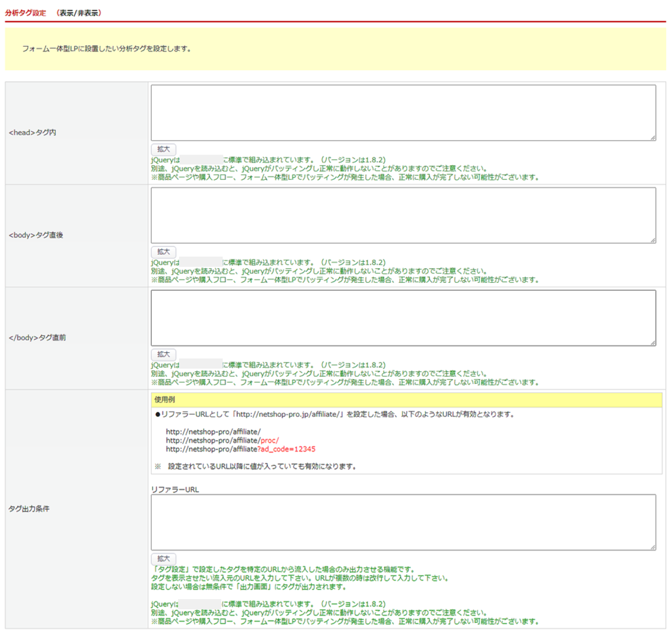Click resize handle of リファラーURL text area

653,547
